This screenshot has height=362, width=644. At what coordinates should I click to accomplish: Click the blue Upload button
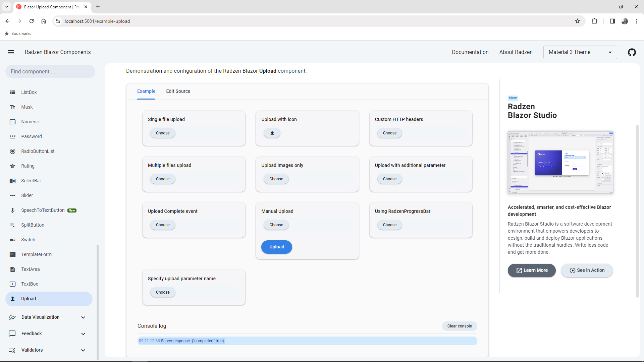[x=277, y=247]
